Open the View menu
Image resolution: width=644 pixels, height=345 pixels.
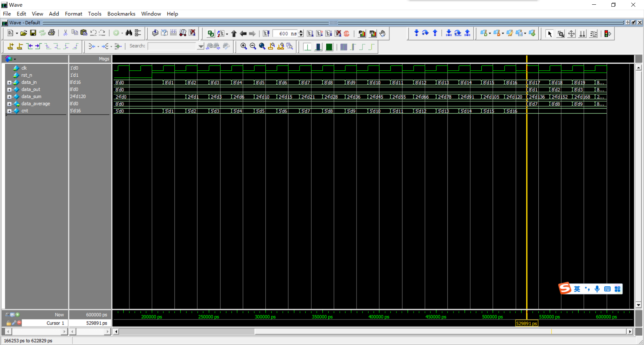(x=37, y=14)
